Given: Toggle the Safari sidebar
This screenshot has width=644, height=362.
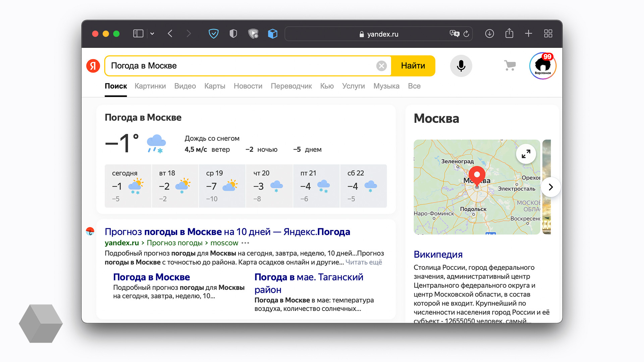Looking at the screenshot, I should 138,34.
